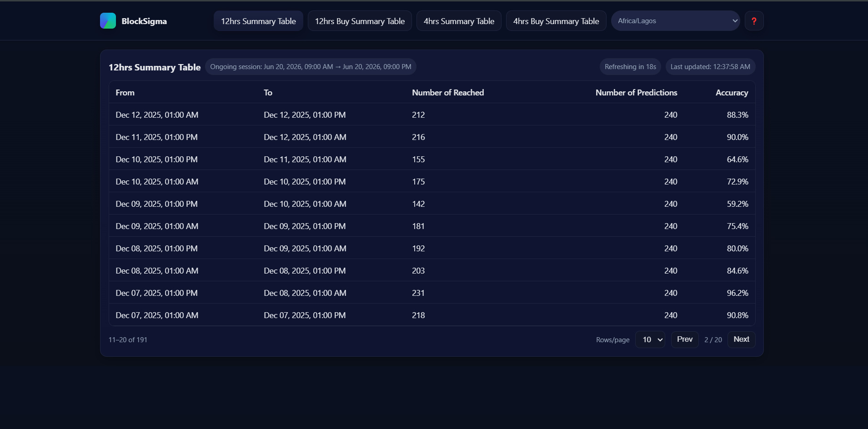Click the 218 reached value

(x=418, y=315)
